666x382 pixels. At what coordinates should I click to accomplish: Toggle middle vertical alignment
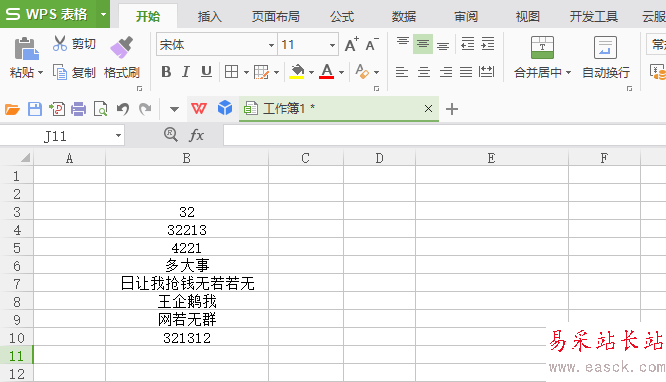click(x=423, y=44)
